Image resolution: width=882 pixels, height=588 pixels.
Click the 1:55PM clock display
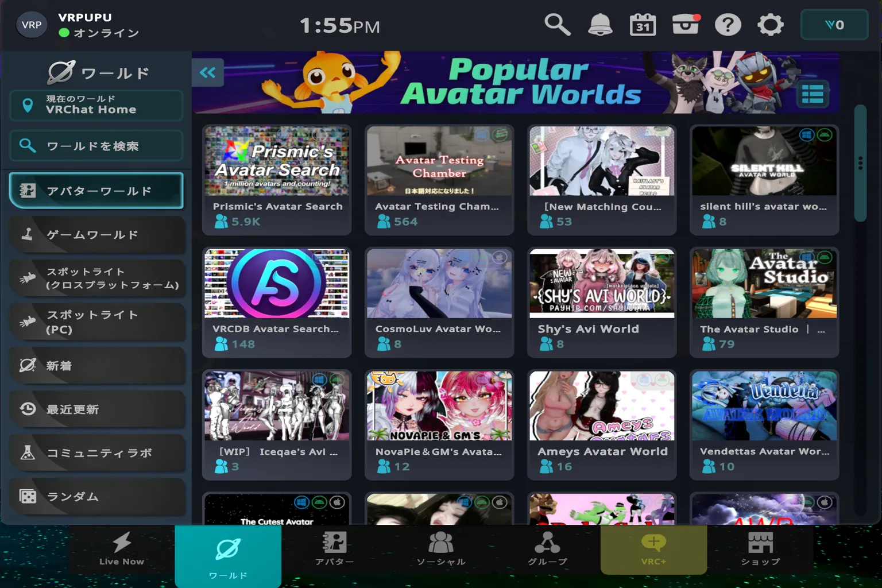(x=340, y=25)
